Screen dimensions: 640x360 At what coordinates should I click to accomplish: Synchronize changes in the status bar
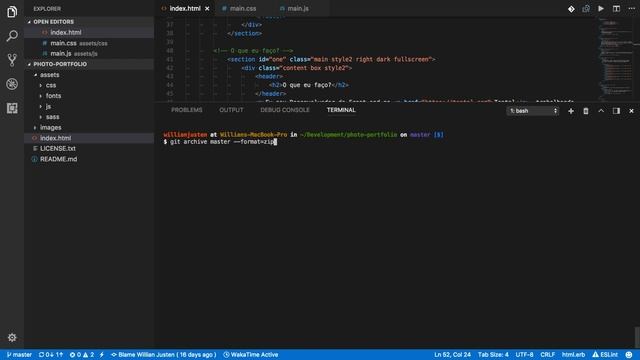[x=51, y=355]
